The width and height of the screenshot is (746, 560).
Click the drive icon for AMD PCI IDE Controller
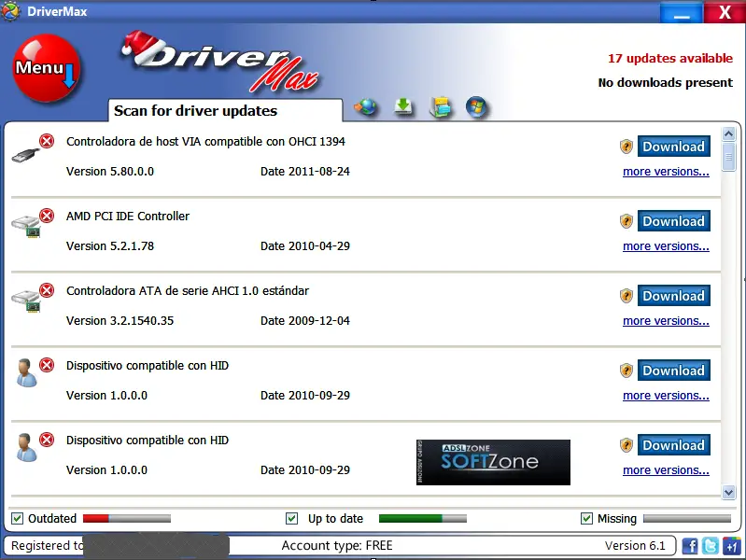pyautogui.click(x=26, y=226)
